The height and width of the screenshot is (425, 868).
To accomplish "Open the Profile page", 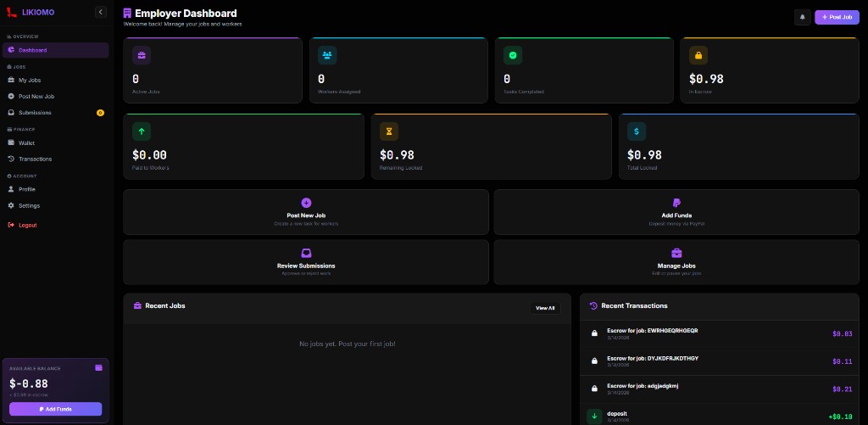I will (55, 189).
